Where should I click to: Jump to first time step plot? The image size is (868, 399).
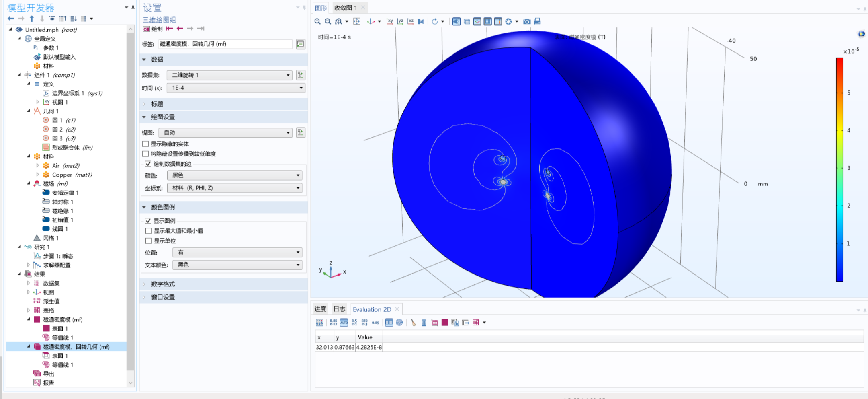coord(170,29)
